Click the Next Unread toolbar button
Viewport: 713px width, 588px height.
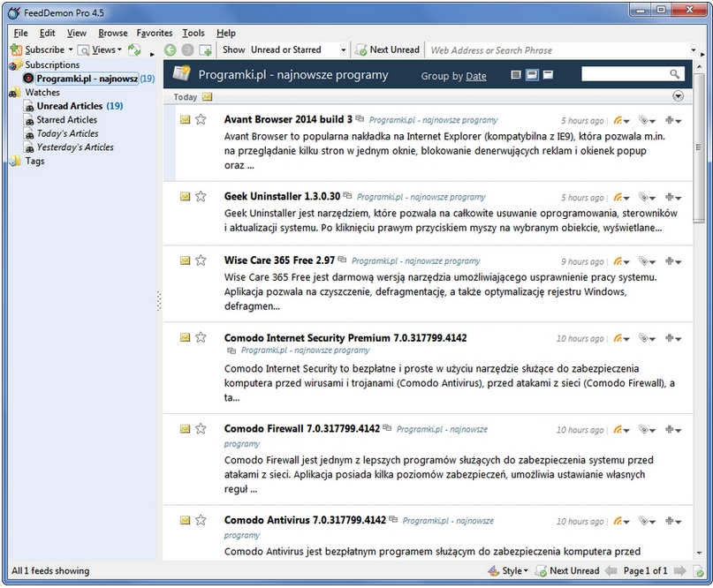coord(387,49)
